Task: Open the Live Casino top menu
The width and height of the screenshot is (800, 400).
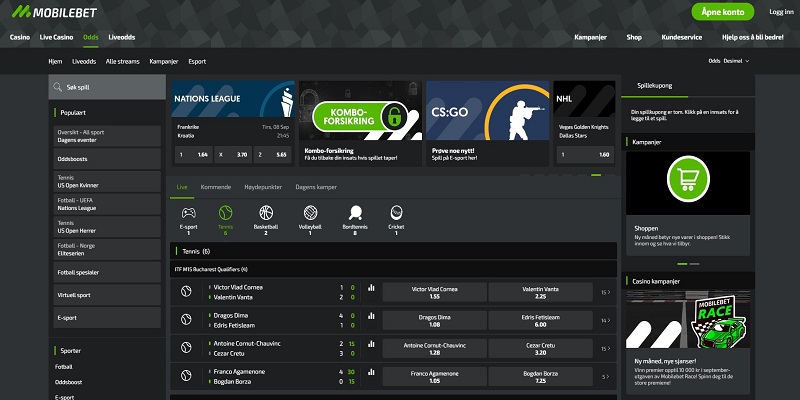Action: click(57, 37)
